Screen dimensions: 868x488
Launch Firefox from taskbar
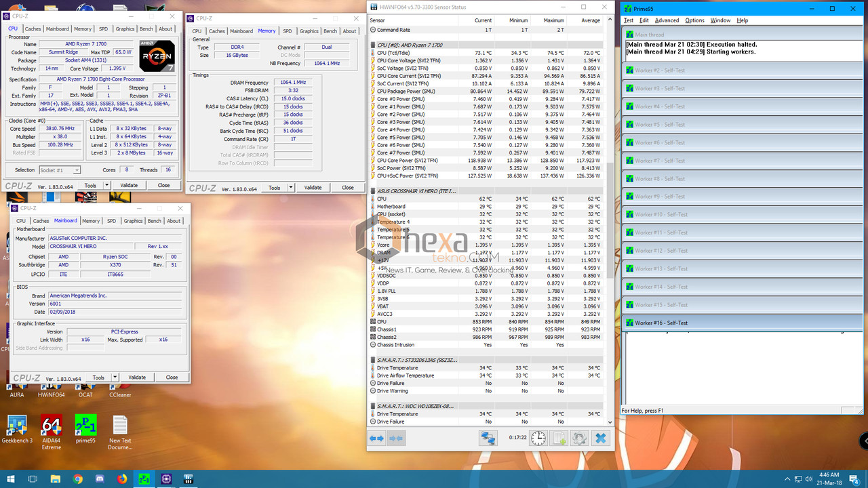(x=123, y=479)
